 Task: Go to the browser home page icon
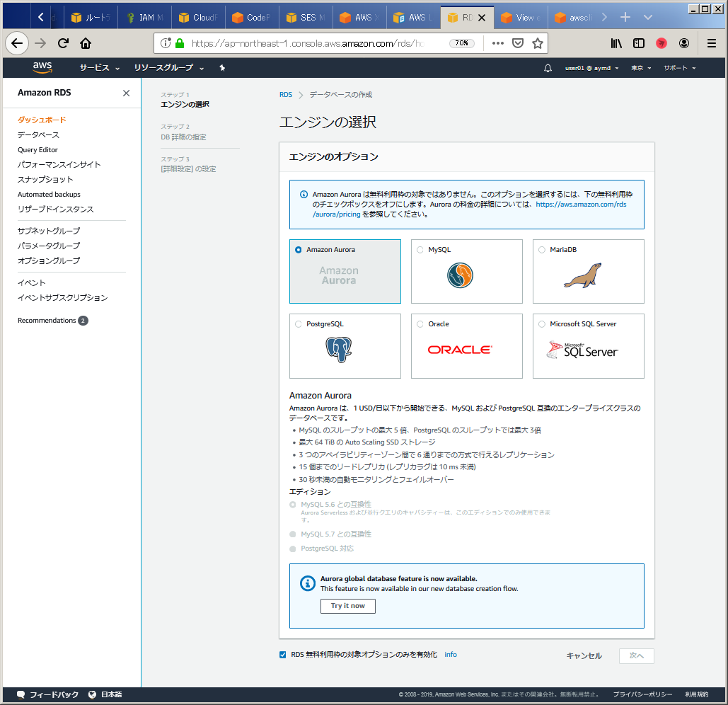point(86,43)
